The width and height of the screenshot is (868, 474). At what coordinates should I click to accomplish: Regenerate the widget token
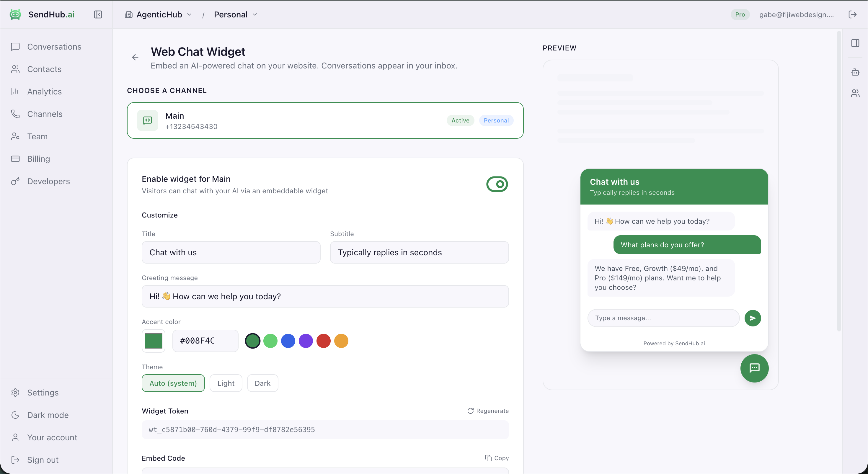[x=488, y=411]
